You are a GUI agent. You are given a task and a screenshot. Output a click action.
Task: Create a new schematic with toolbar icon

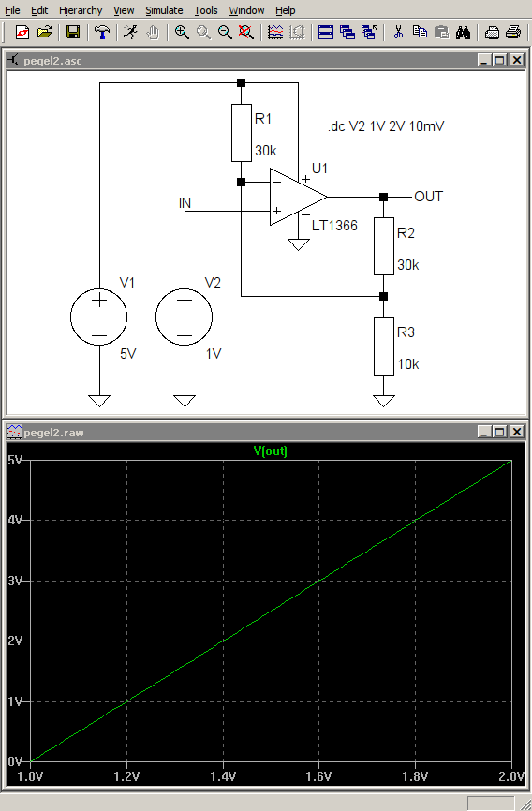pyautogui.click(x=22, y=33)
